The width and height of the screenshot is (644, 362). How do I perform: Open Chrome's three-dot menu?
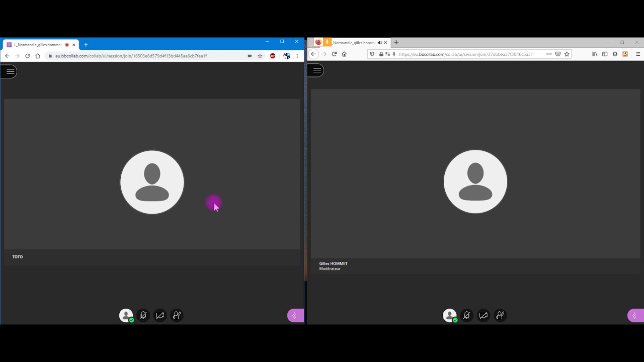(297, 56)
